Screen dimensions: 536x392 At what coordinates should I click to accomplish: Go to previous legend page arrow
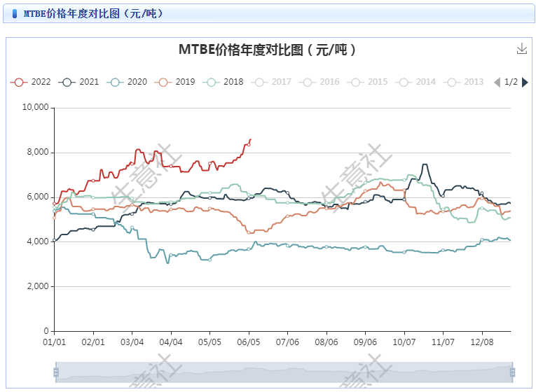point(497,83)
